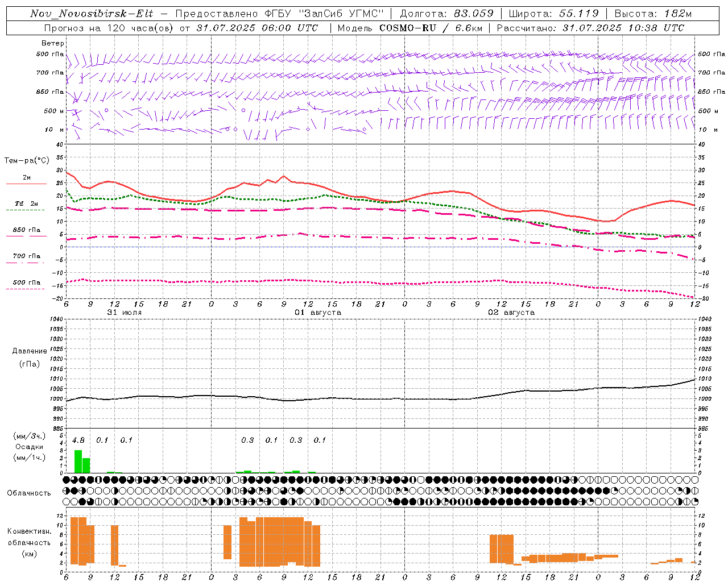
Task: Click the "Высота: 182м" header value
Action: pos(653,14)
